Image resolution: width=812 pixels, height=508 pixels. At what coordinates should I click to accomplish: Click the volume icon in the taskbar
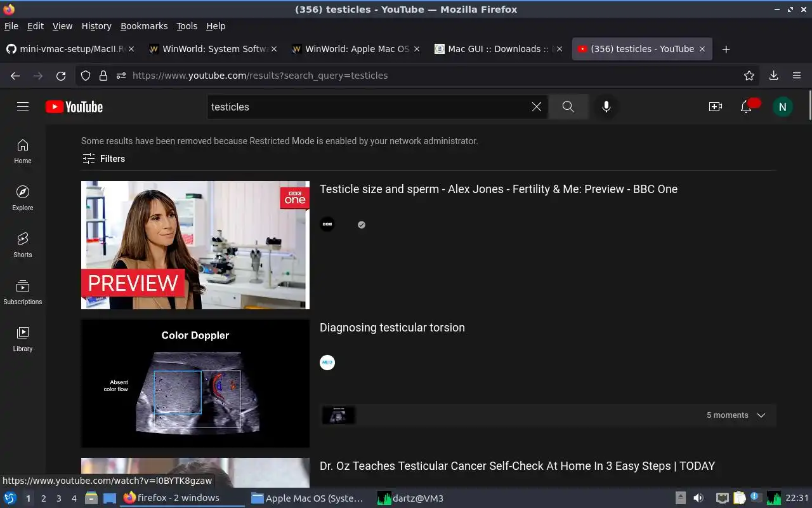tap(698, 498)
